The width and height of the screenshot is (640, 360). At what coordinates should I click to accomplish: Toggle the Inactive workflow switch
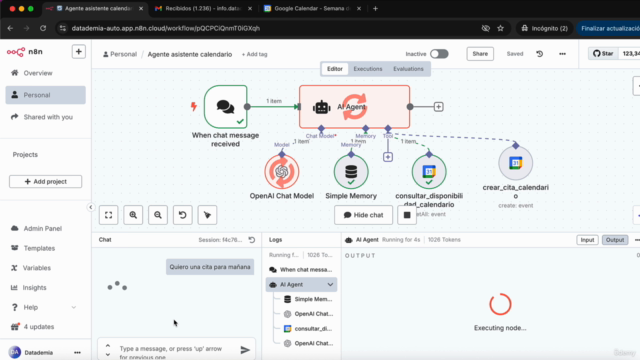click(x=439, y=54)
